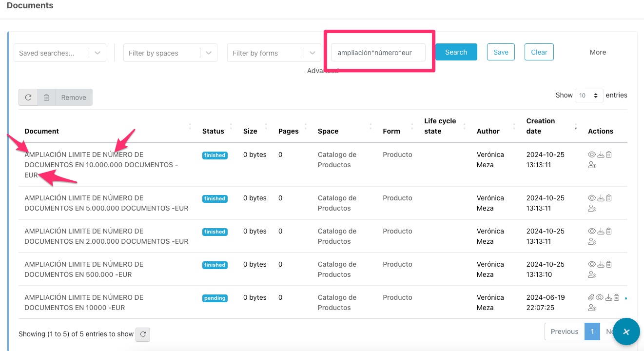
Task: Click into the search query text field
Action: [378, 53]
